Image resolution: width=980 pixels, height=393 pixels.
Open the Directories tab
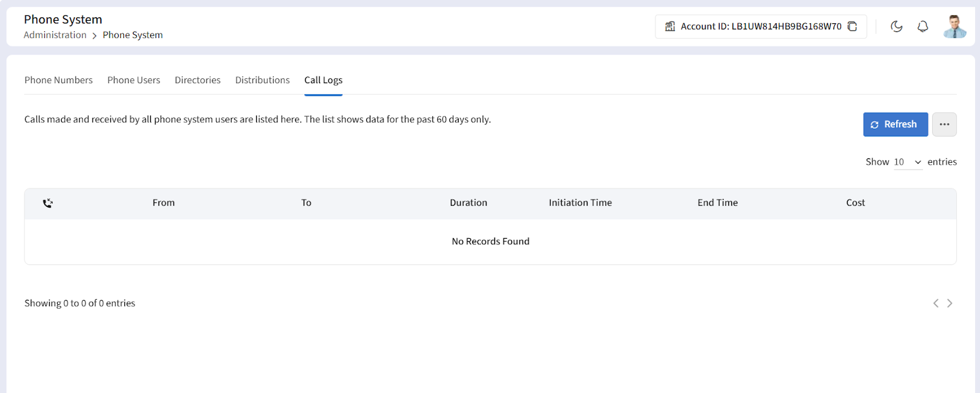[x=197, y=80]
